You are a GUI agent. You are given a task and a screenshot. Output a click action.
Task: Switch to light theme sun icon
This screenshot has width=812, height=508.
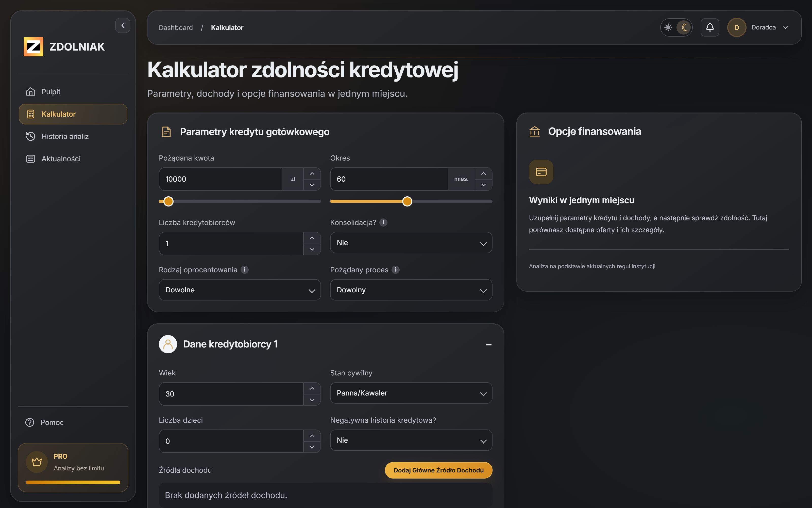[668, 27]
